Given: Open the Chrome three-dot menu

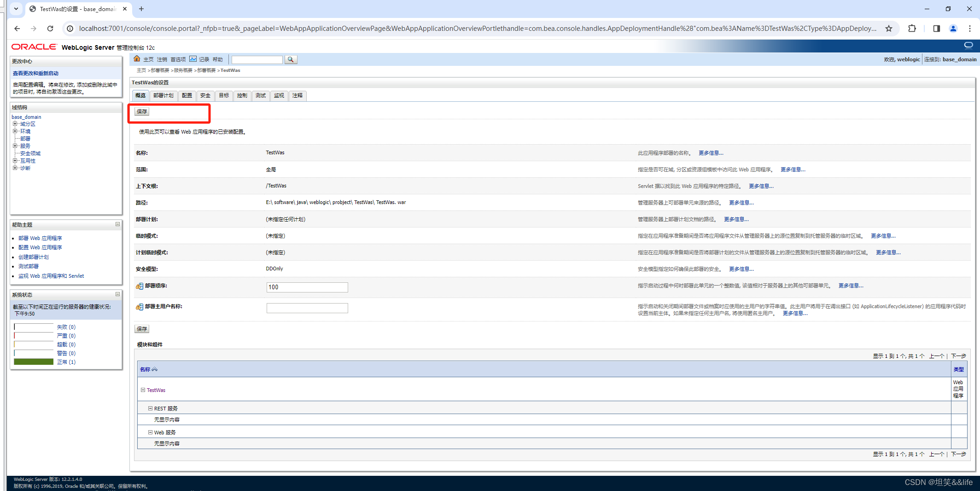Looking at the screenshot, I should [969, 29].
